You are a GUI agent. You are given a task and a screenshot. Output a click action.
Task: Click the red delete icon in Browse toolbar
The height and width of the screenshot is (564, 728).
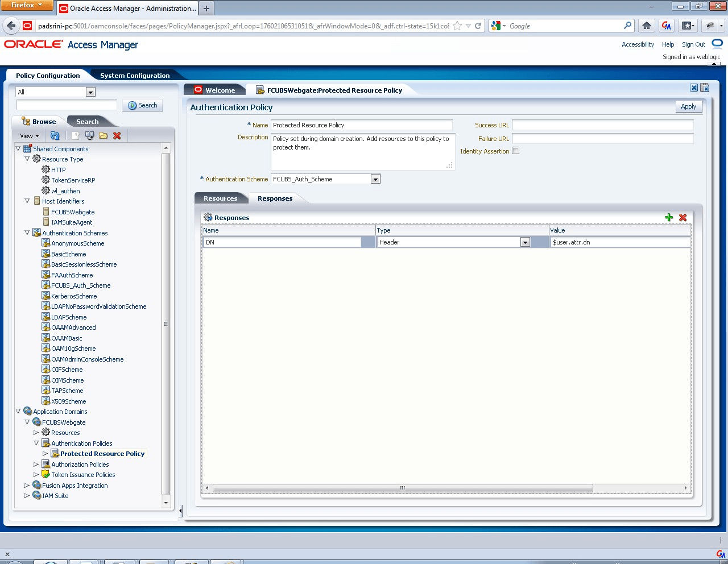click(117, 136)
